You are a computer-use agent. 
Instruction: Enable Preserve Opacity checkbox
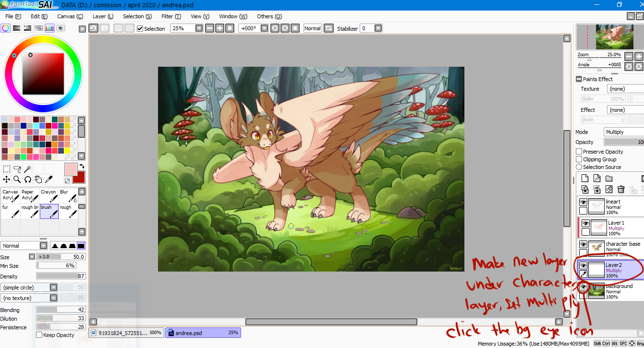coord(579,152)
